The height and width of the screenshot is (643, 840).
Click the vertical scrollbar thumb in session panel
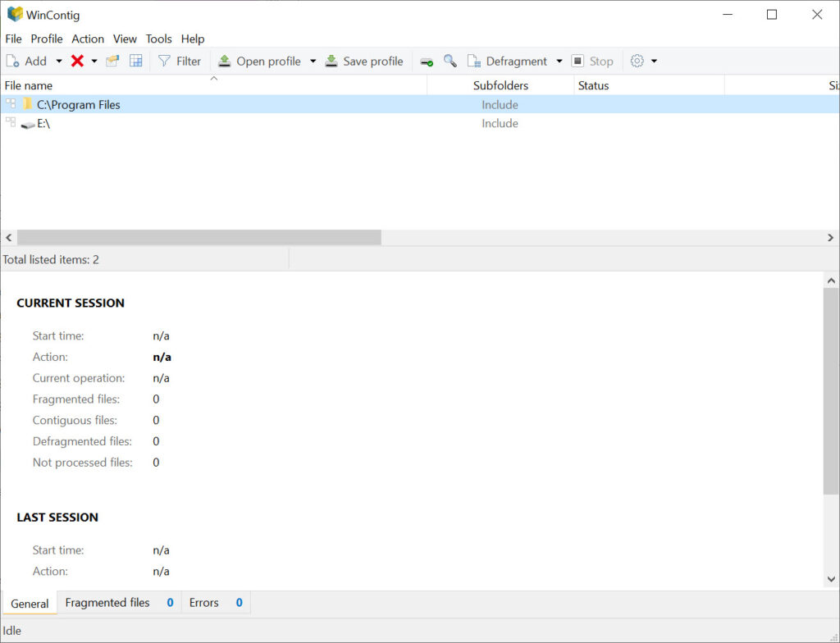(x=831, y=391)
